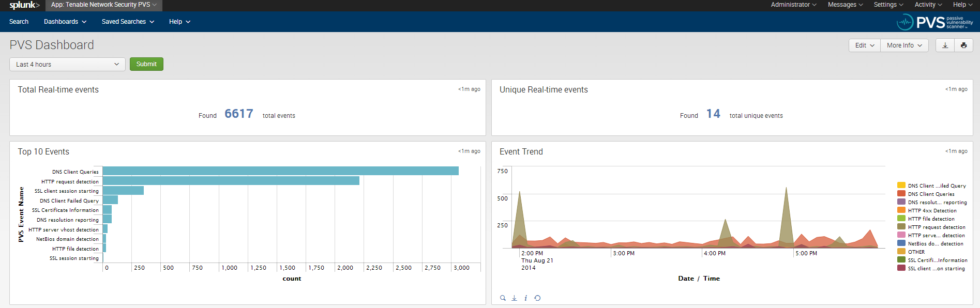This screenshot has height=308, width=980.
Task: Click the 5:00 PM time axis label
Action: (806, 253)
